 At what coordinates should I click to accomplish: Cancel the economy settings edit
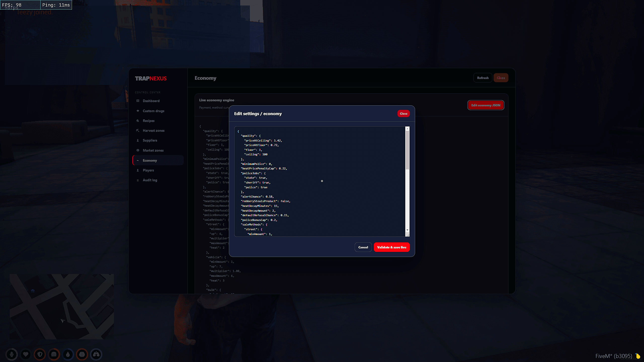[x=363, y=247]
